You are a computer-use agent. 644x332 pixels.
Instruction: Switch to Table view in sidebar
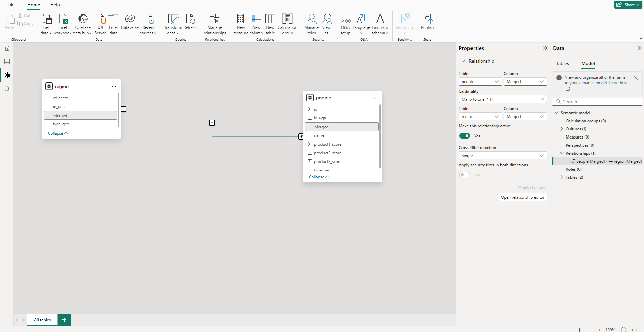click(7, 62)
